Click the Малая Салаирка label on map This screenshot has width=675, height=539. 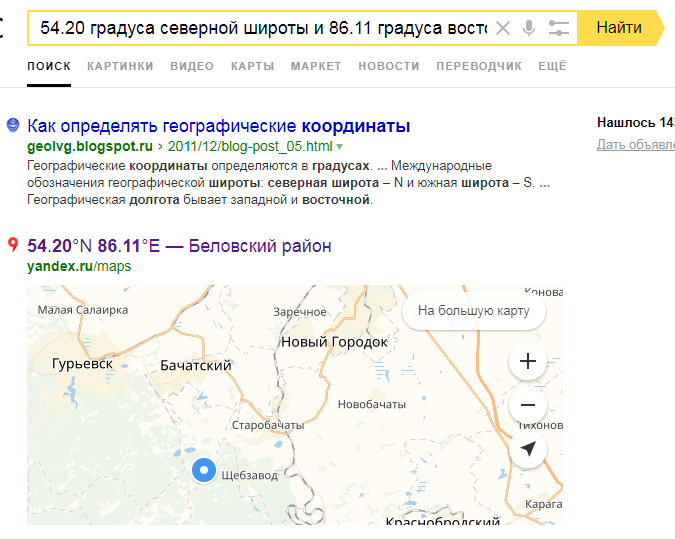pyautogui.click(x=83, y=310)
